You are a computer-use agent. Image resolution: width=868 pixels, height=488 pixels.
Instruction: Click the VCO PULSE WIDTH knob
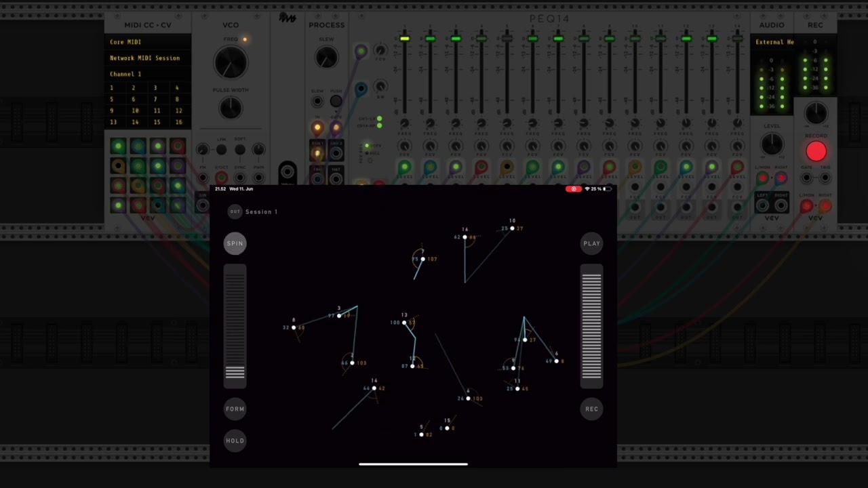pos(231,108)
